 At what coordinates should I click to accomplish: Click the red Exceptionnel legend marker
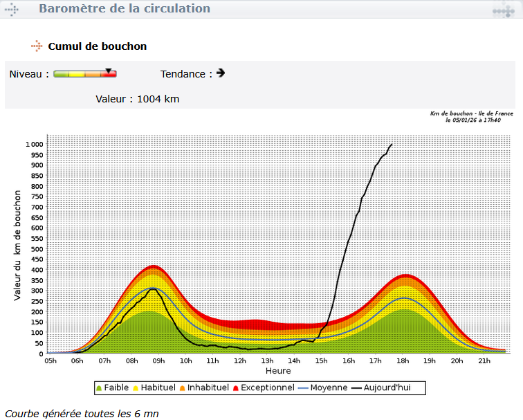point(235,388)
